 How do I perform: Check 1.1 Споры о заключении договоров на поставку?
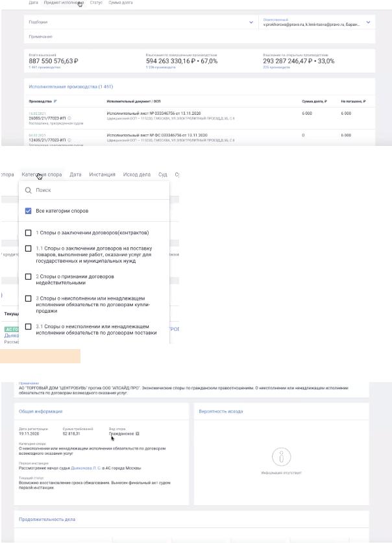coord(29,248)
